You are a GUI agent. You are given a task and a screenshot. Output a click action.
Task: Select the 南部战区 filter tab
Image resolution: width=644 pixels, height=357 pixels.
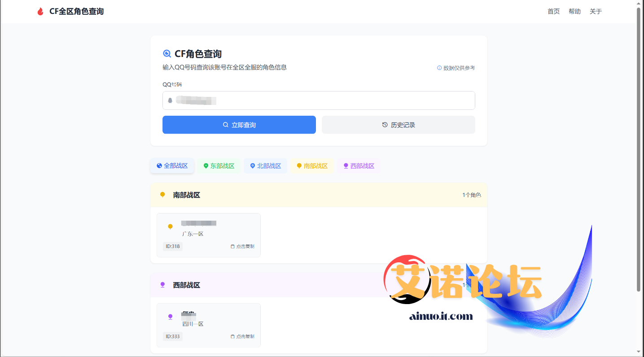point(312,166)
